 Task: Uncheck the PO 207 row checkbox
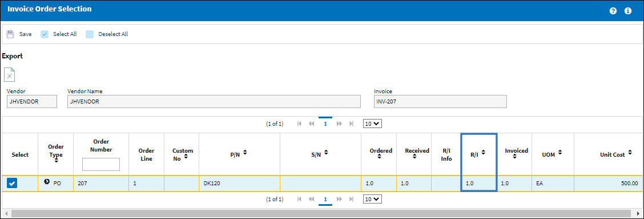coord(12,184)
